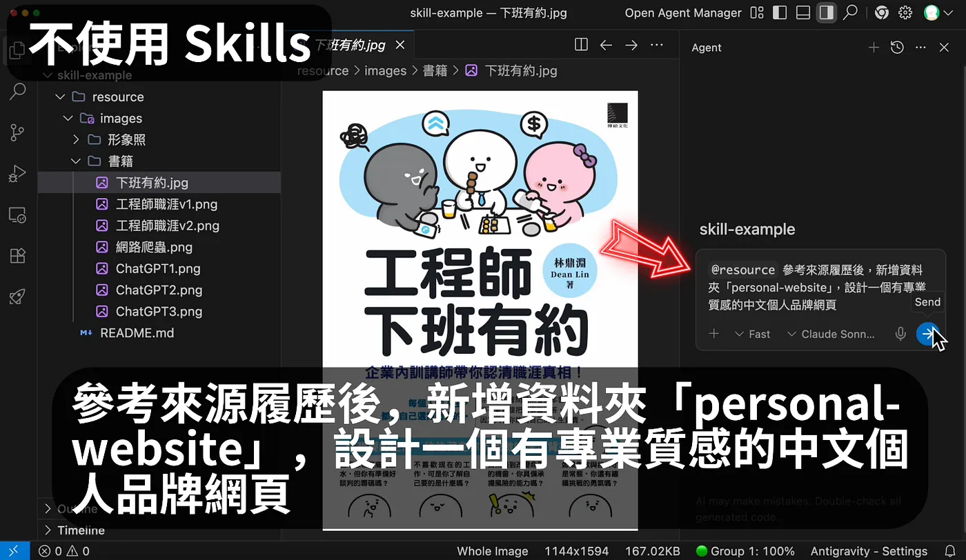Image resolution: width=966 pixels, height=560 pixels.
Task: Go back with the left arrow icon
Action: click(x=606, y=45)
